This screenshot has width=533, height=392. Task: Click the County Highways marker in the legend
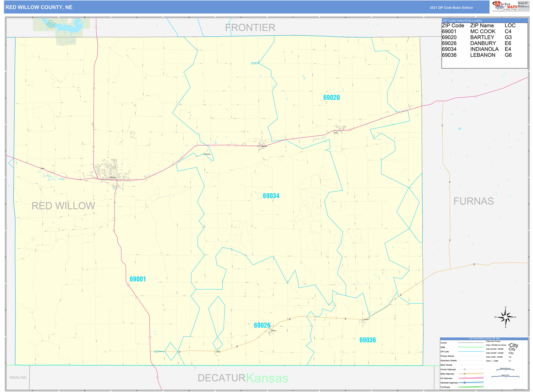[465, 369]
